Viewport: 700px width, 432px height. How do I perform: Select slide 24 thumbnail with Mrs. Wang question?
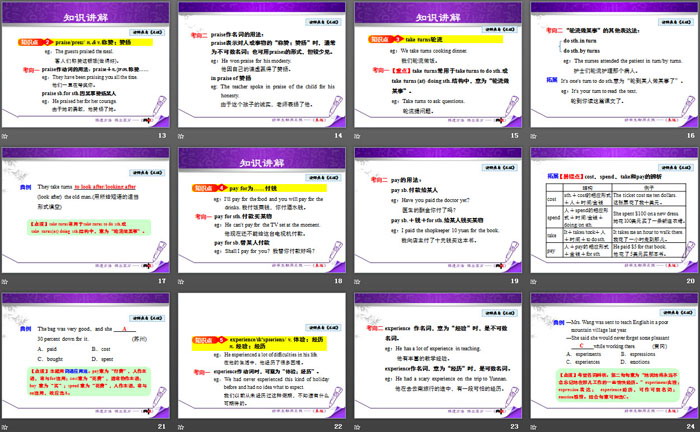pyautogui.click(x=614, y=356)
